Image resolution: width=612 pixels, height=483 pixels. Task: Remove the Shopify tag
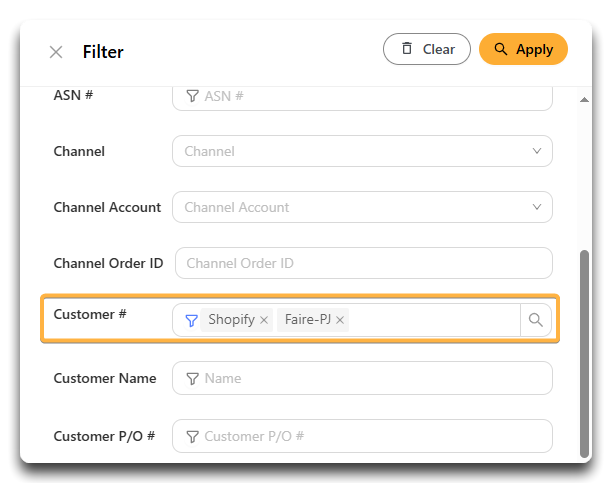[x=264, y=320]
